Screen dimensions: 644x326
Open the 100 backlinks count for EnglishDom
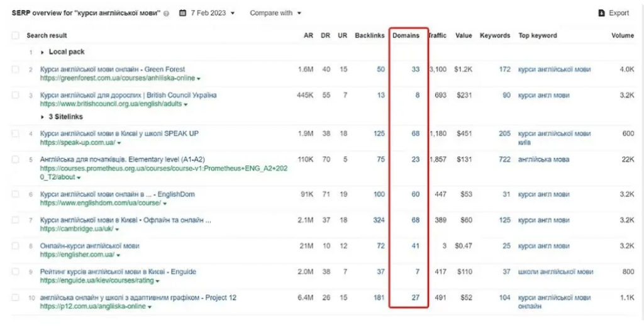(x=379, y=194)
